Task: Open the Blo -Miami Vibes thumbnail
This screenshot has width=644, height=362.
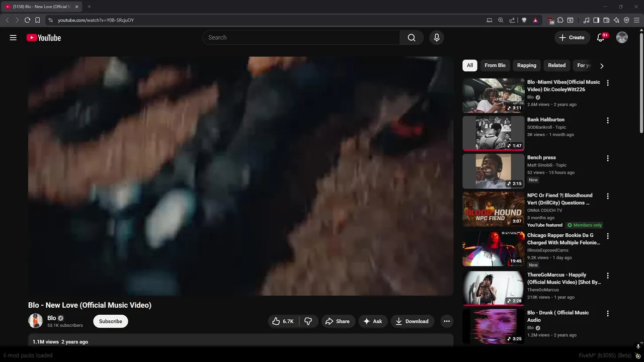Action: (493, 96)
